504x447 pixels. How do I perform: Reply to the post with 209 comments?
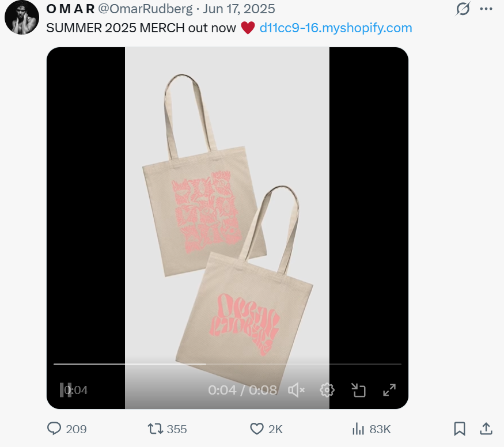click(x=67, y=429)
